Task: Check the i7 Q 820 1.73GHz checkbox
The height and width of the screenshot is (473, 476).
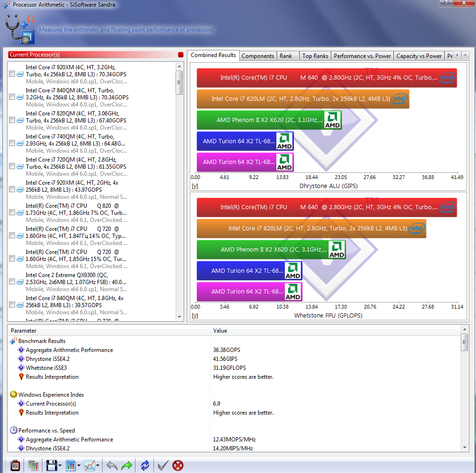Action: click(x=12, y=212)
